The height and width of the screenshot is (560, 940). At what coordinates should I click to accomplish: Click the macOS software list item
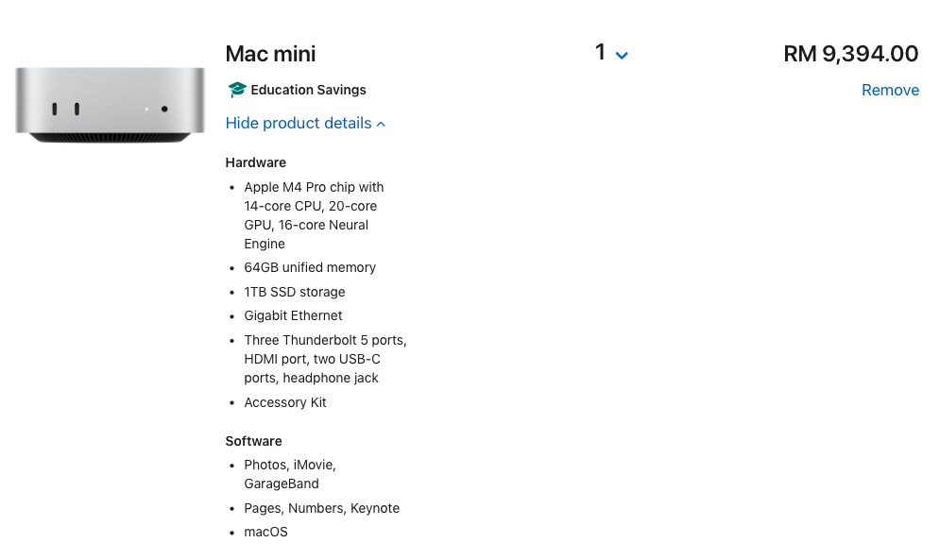[265, 532]
